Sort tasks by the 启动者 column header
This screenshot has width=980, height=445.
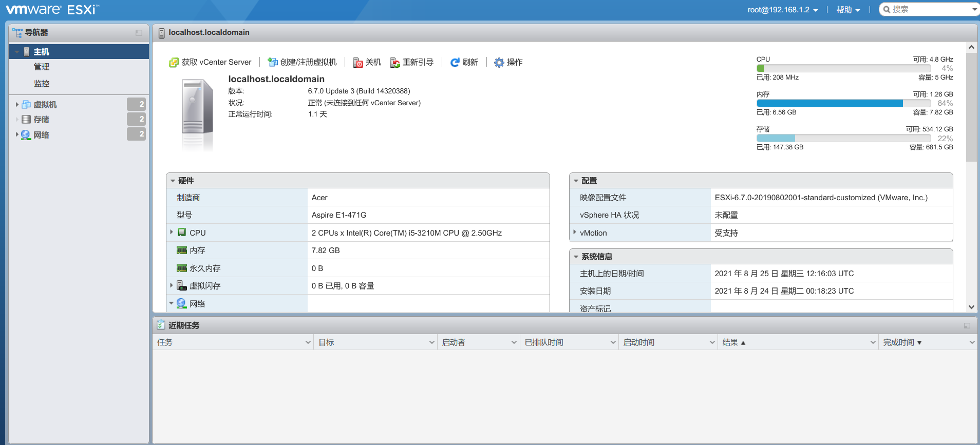pos(454,342)
